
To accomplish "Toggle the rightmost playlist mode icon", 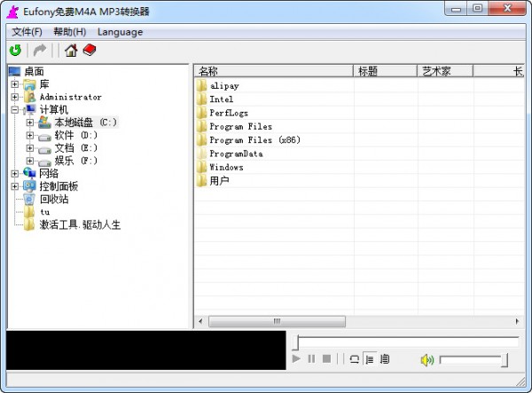I will (x=385, y=358).
